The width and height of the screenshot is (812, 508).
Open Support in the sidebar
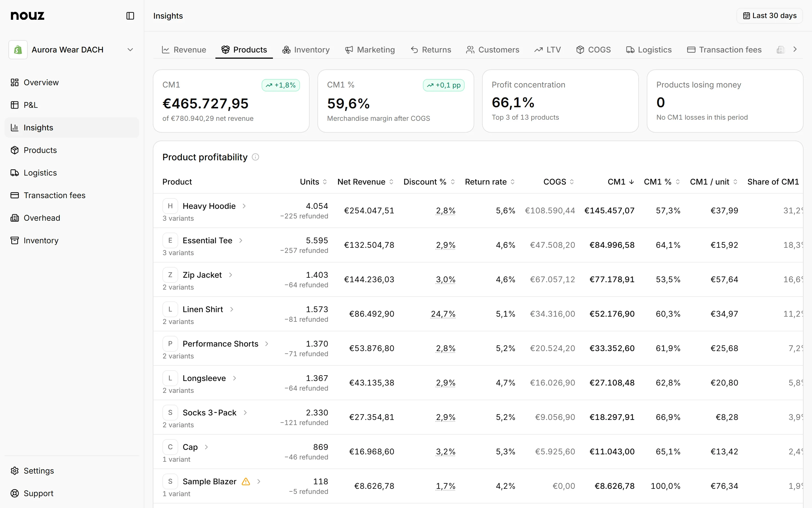(x=72, y=493)
